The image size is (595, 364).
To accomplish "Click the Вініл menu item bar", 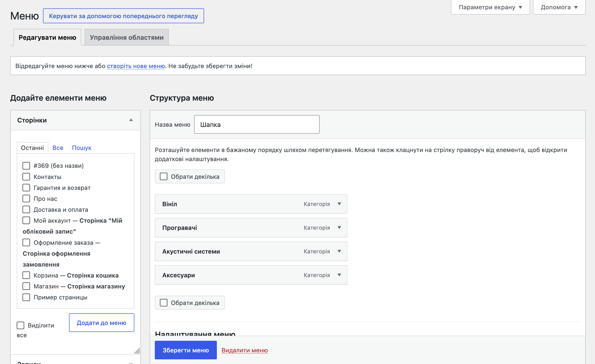I will coord(251,204).
